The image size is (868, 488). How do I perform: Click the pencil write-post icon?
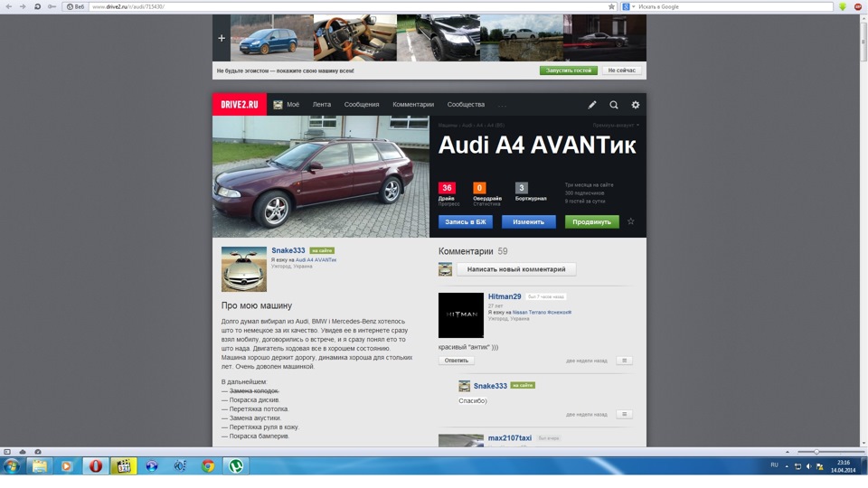click(x=591, y=105)
